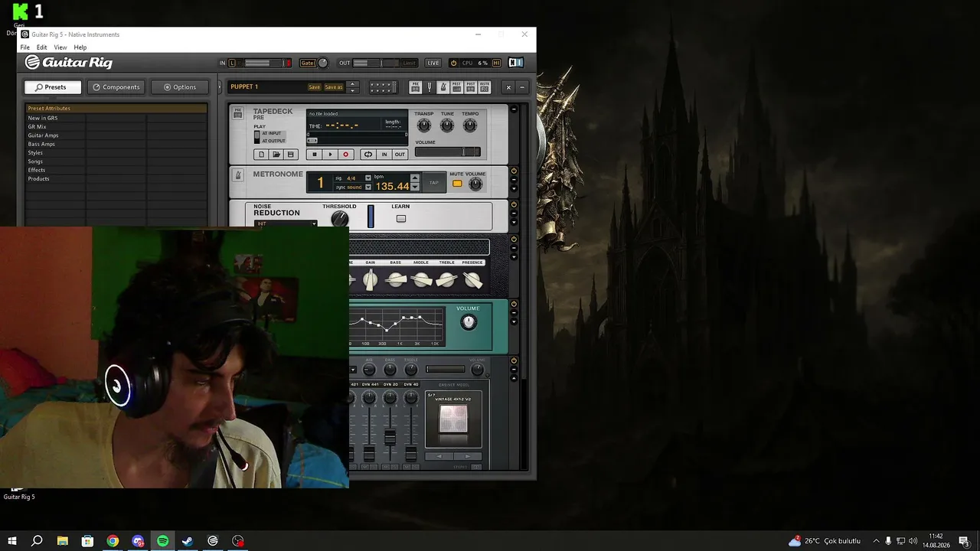Toggle the output Limit switch
The width and height of the screenshot is (980, 551).
(x=410, y=63)
